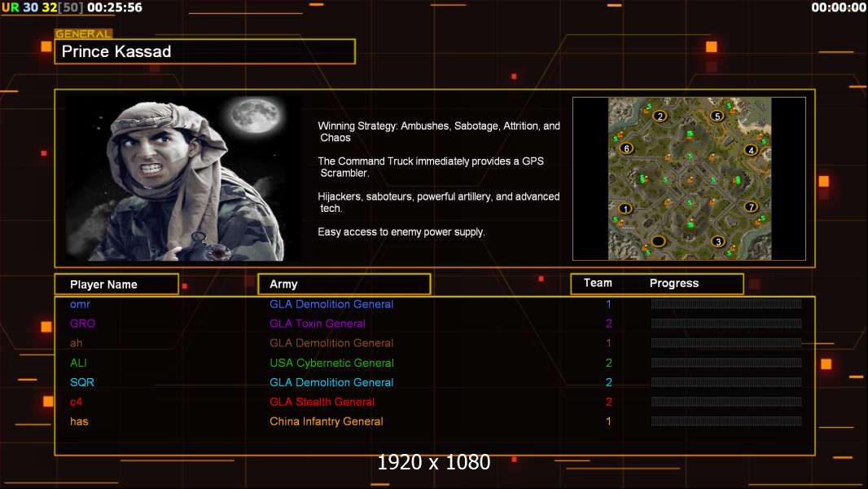
Task: Pick start position marker 7 on minimap
Action: [751, 207]
